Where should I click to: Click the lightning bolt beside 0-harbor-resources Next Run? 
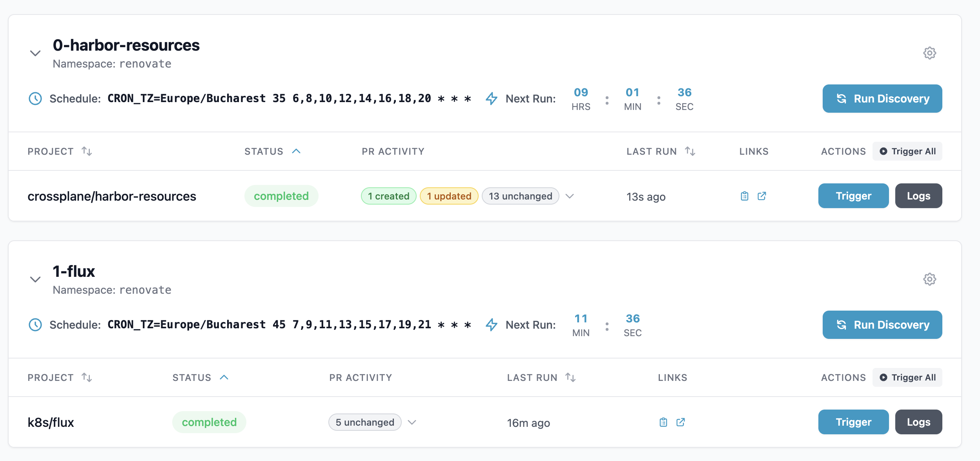coord(491,99)
